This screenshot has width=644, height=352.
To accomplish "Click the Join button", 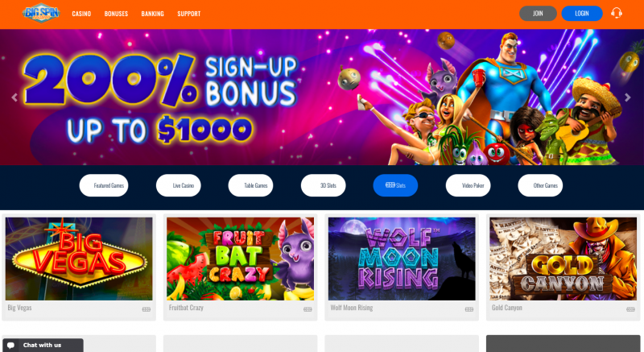I will tap(538, 14).
